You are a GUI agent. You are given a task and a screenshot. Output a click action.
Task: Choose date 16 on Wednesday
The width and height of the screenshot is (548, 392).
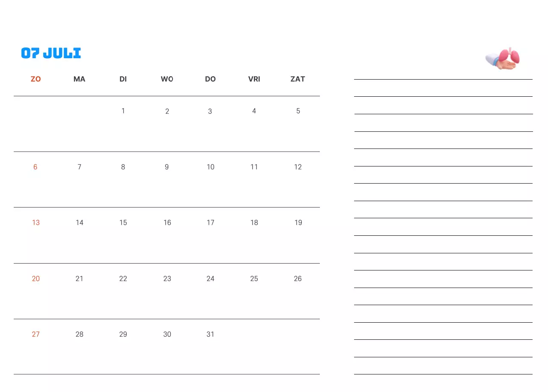(167, 223)
